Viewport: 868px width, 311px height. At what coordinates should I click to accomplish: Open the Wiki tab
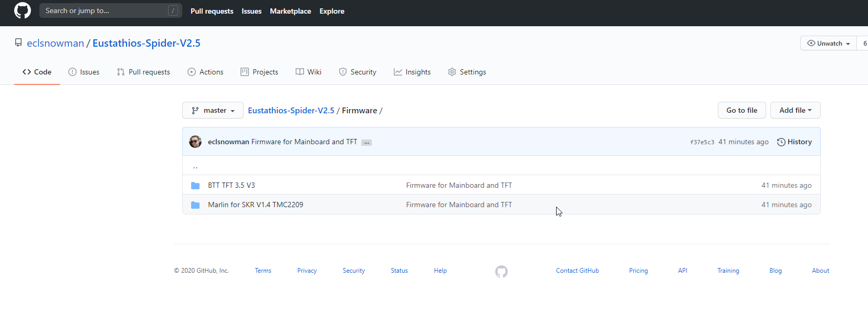coord(308,72)
